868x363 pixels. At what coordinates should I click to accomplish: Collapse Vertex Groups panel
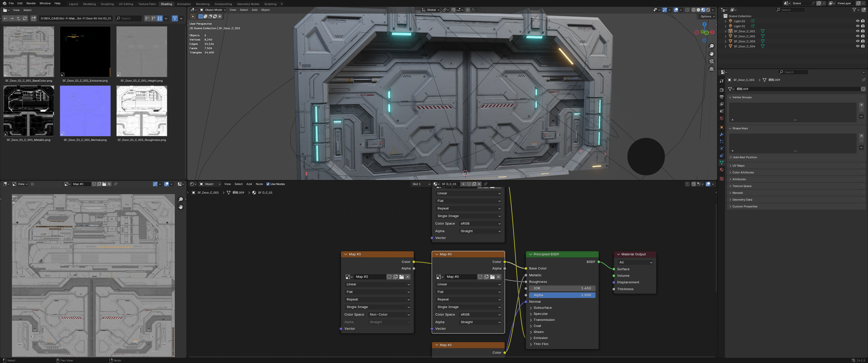click(741, 97)
